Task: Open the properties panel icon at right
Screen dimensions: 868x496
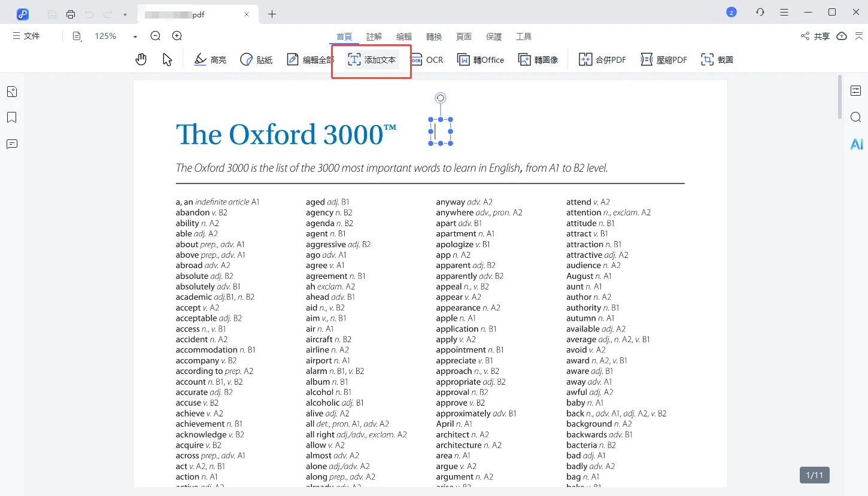Action: [x=856, y=91]
